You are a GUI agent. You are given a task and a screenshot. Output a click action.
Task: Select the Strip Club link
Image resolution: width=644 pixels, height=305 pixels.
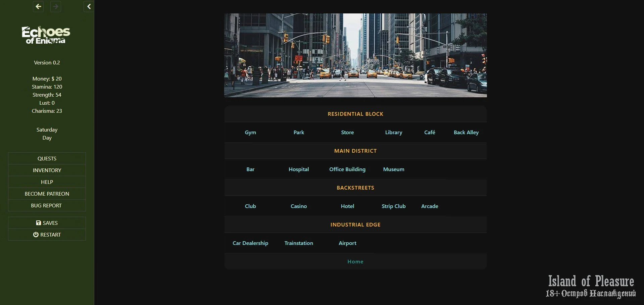(x=394, y=206)
